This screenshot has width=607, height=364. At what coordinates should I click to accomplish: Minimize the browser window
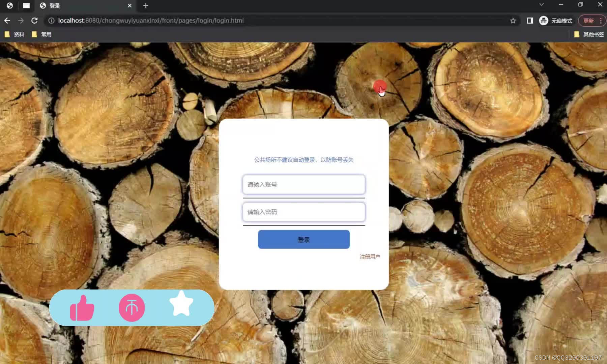pos(561,5)
